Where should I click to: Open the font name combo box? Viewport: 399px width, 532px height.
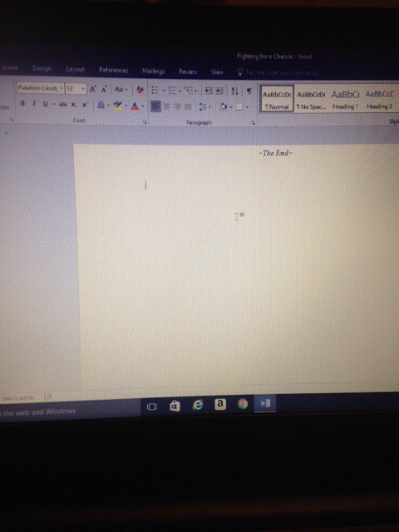pos(40,89)
